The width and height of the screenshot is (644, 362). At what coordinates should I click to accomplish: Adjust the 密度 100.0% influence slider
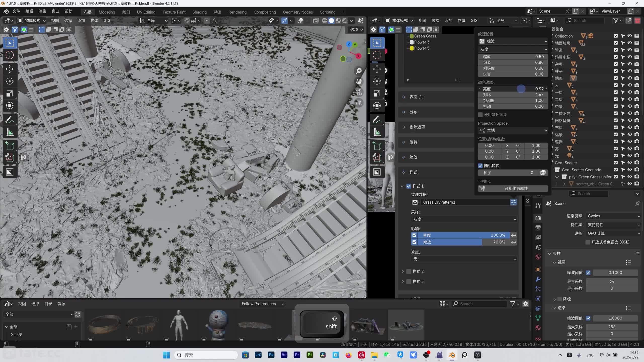click(464, 235)
